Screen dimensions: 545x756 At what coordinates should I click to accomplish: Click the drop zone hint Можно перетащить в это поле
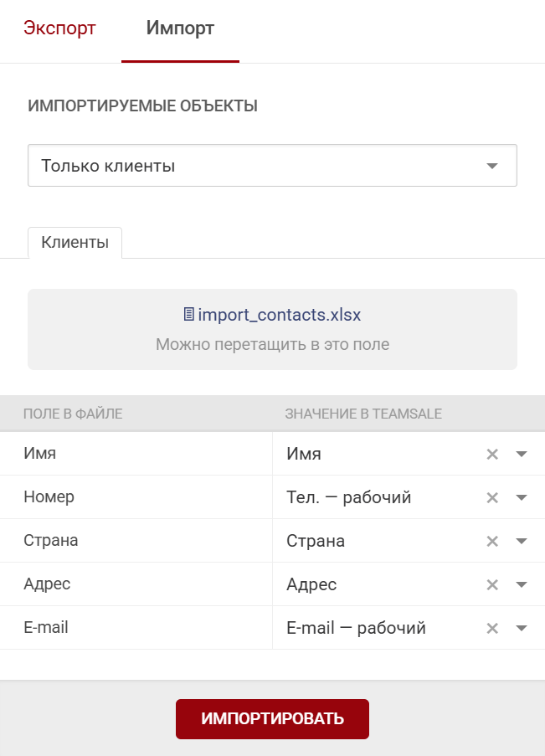click(x=273, y=344)
